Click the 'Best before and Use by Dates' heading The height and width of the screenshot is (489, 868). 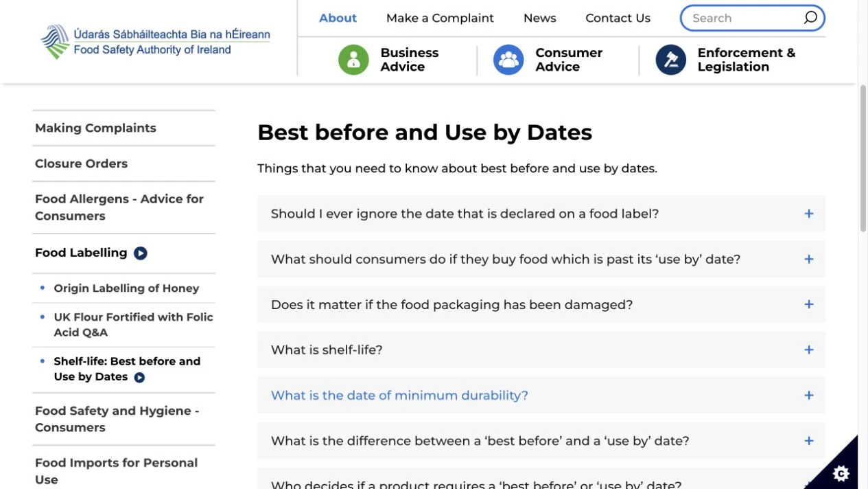pos(425,133)
